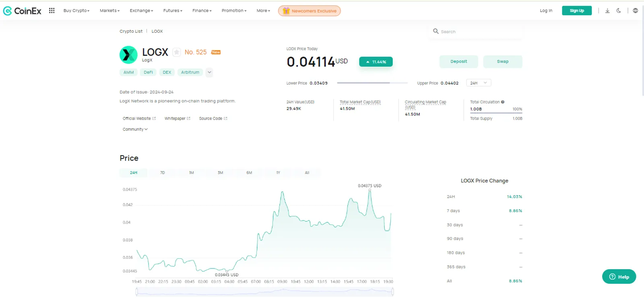The width and height of the screenshot is (644, 301).
Task: Click the 0.03445 USD chart low label
Action: 227,275
